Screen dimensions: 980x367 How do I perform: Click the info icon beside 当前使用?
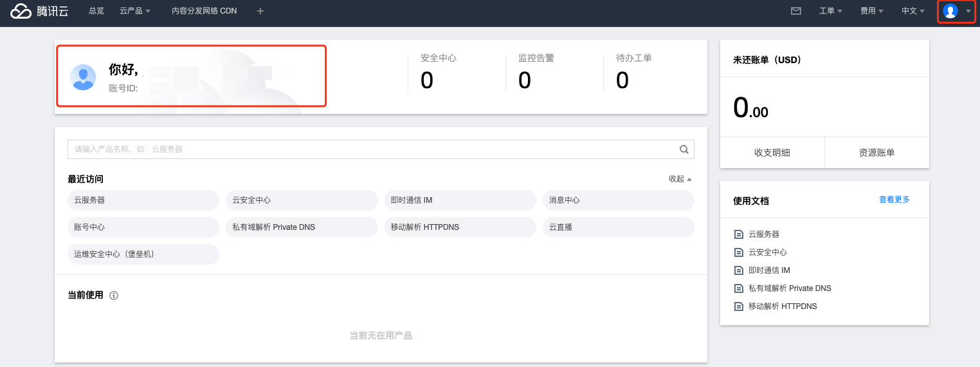(114, 296)
